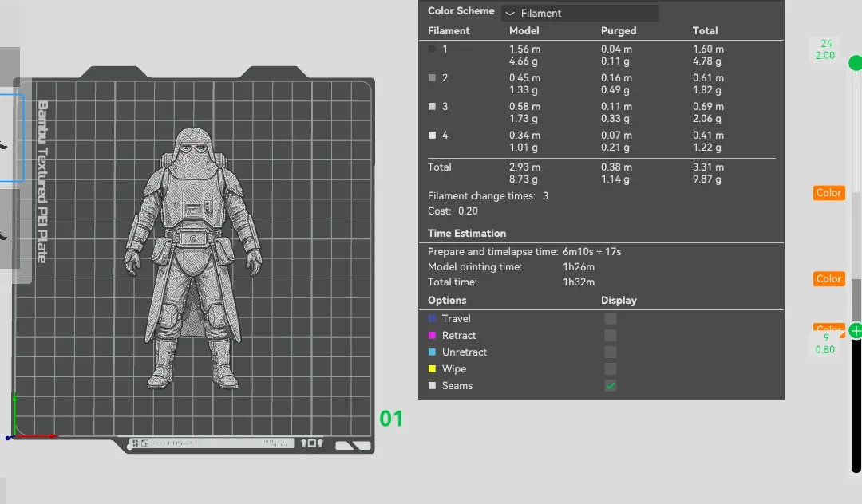
Task: Toggle the Wipe display checkbox
Action: click(611, 369)
